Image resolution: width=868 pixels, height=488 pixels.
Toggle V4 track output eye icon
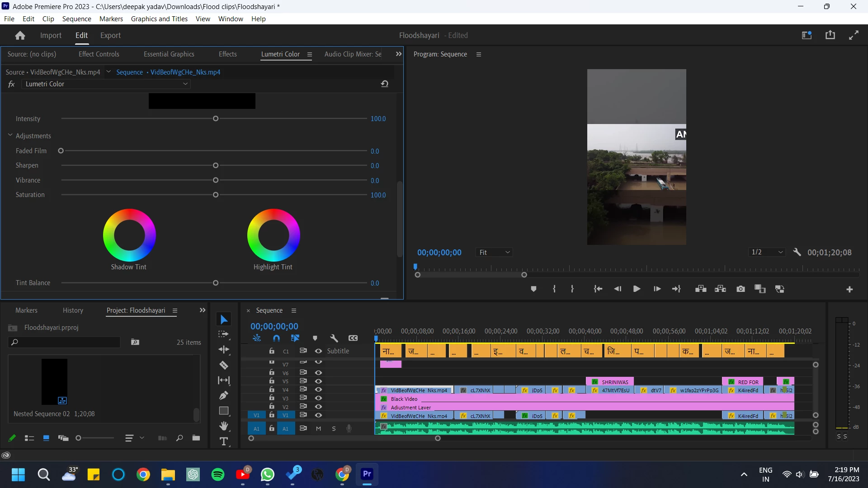318,389
